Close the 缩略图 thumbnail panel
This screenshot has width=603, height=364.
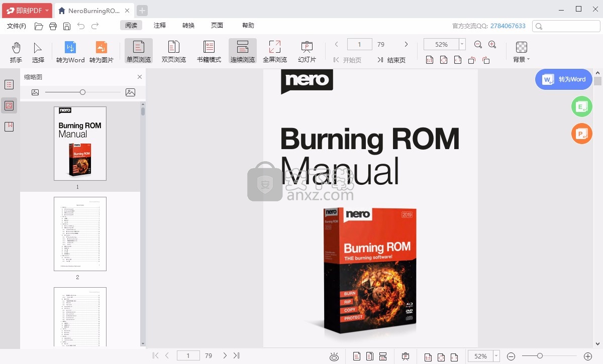click(140, 77)
